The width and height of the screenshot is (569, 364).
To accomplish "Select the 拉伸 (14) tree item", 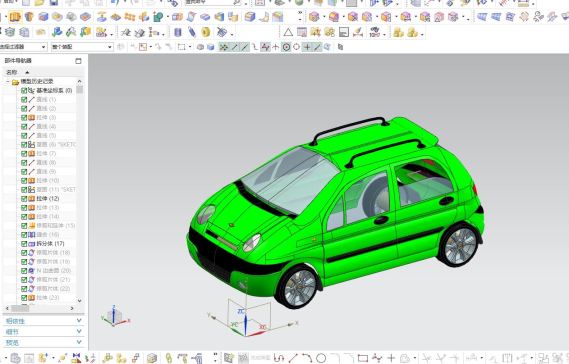I will tap(48, 216).
